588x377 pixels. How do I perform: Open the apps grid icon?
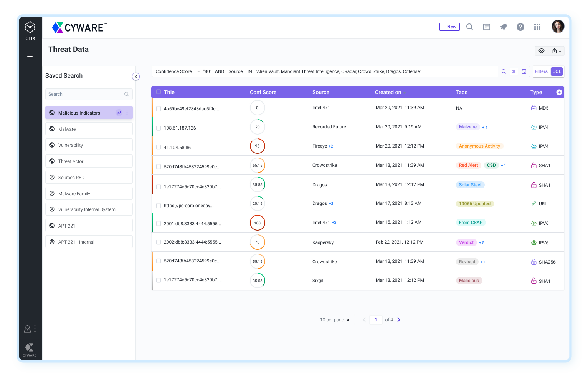point(537,27)
